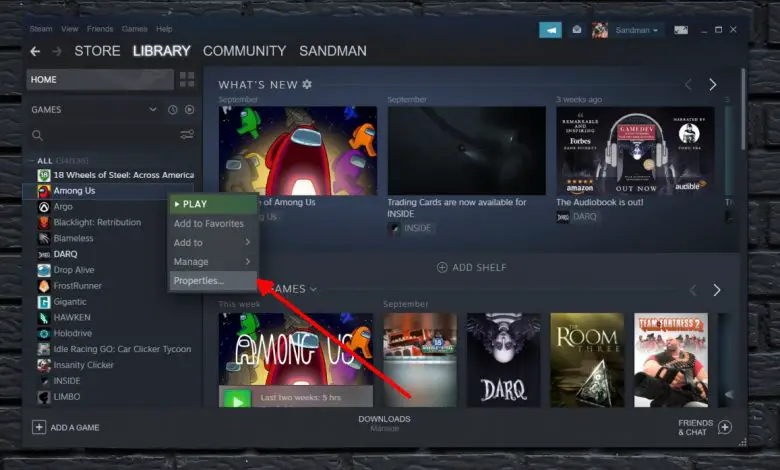Choose Properties... from the context menu
This screenshot has width=780, height=470.
pyautogui.click(x=213, y=281)
